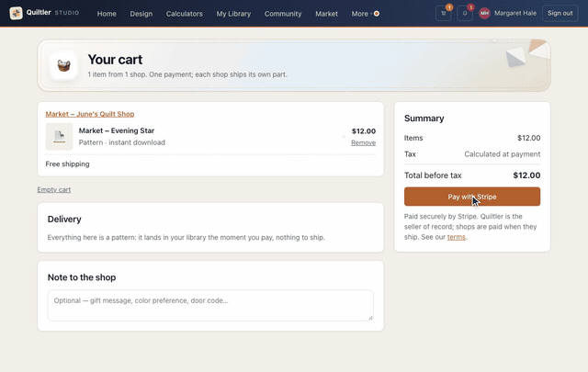588x372 pixels.
Task: Open the Market page
Action: point(326,14)
